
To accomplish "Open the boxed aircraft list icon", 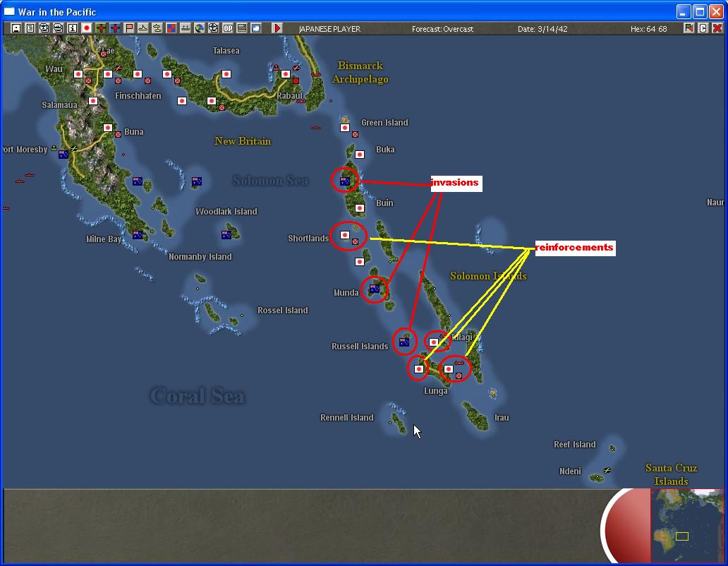I will [44, 28].
